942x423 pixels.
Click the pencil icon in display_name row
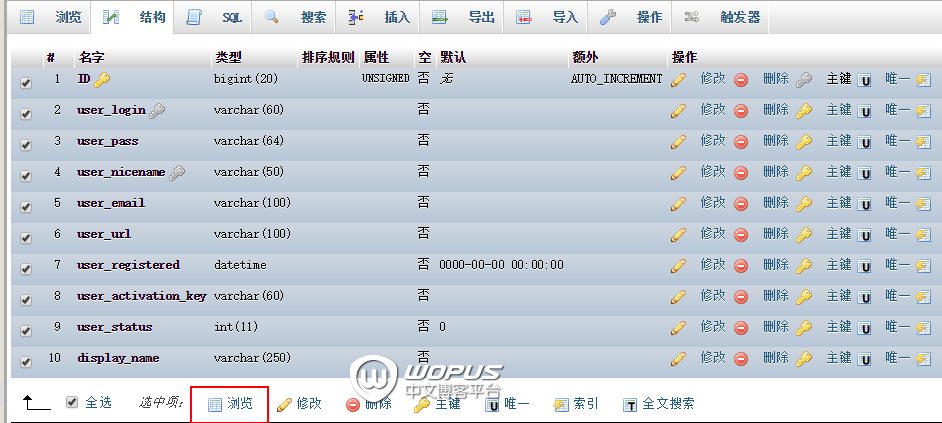(x=678, y=358)
